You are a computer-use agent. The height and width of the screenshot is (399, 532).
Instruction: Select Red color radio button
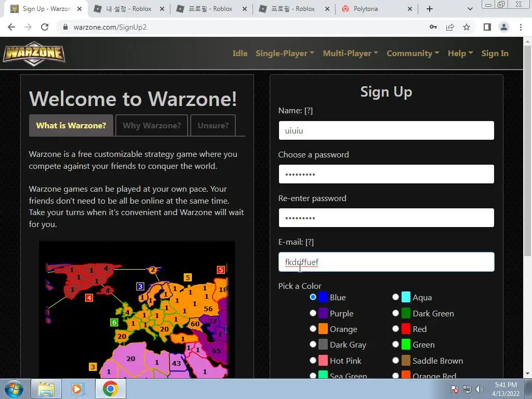pos(395,328)
